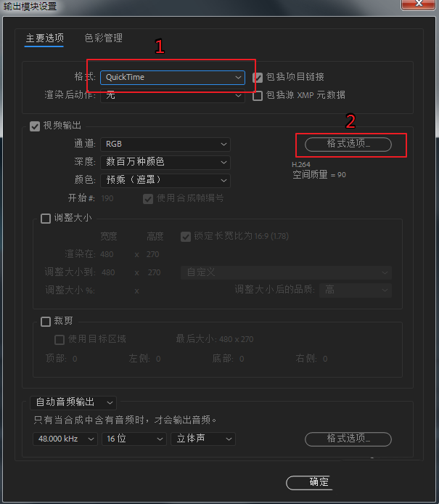Open the 16 位 bit depth dropdown
439x504 pixels.
pos(134,439)
